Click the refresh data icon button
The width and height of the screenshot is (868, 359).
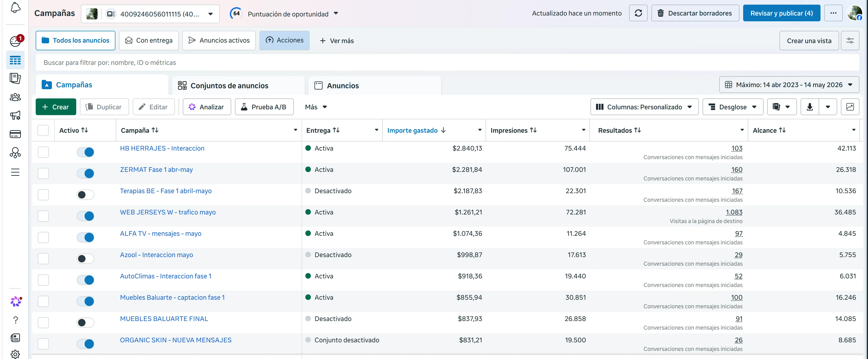point(638,13)
